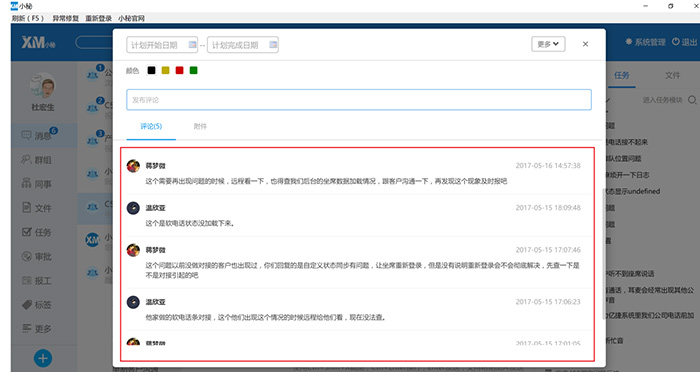This screenshot has width=700, height=372.
Task: Click the blue plus button in sidebar
Action: click(x=43, y=358)
